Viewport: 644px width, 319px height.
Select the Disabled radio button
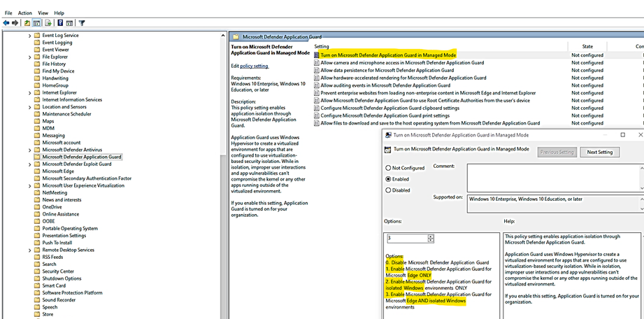click(387, 190)
